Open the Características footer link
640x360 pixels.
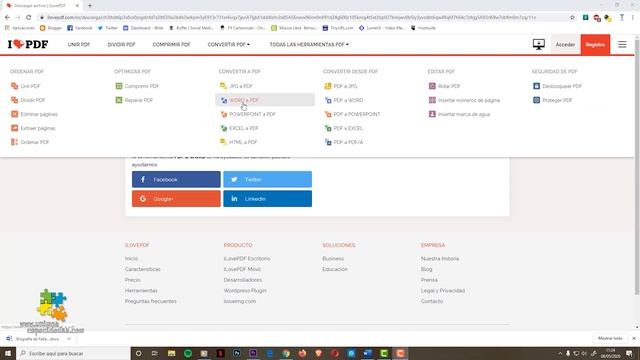pos(142,269)
